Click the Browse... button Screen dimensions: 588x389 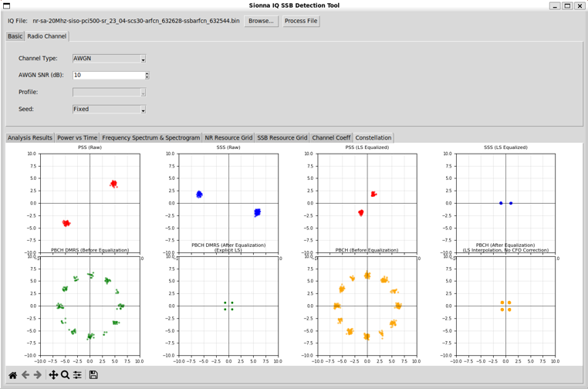(261, 21)
